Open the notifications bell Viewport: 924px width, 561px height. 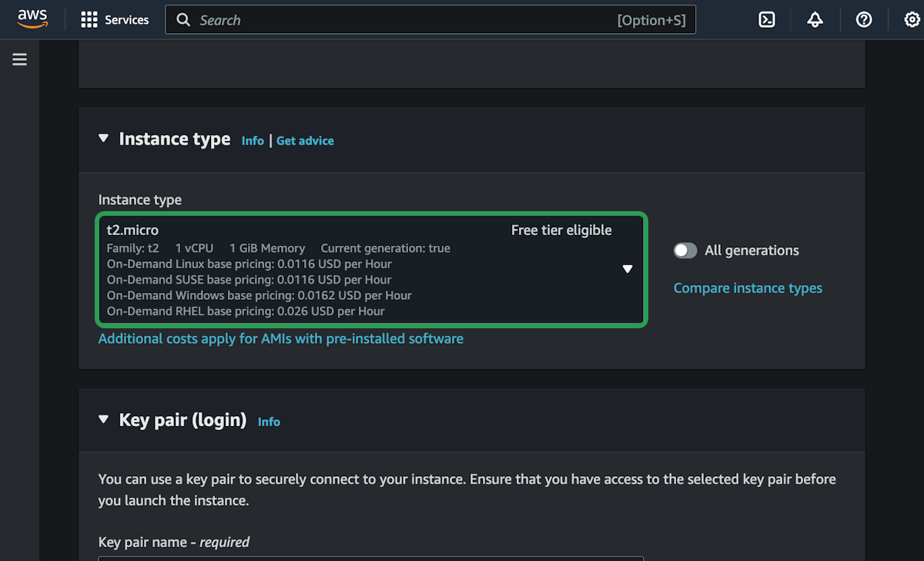(x=815, y=20)
